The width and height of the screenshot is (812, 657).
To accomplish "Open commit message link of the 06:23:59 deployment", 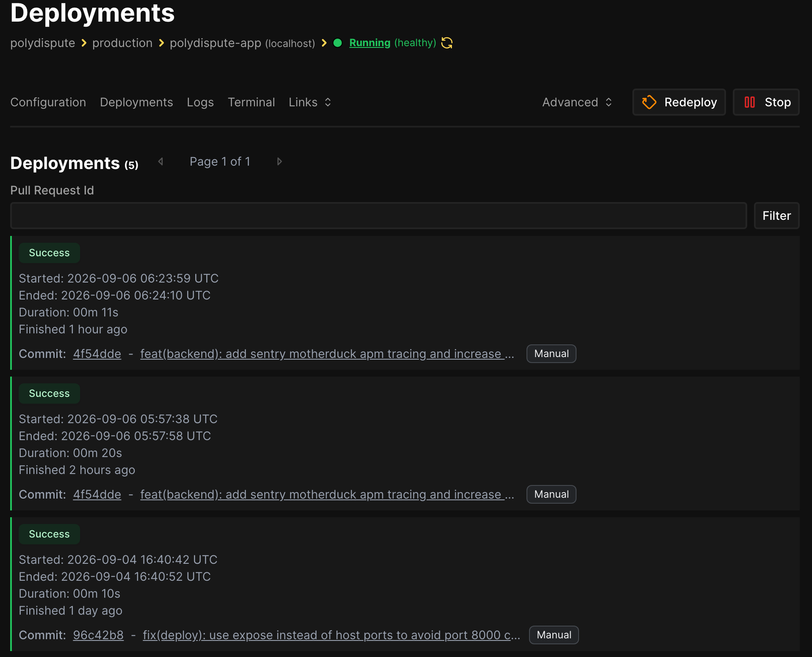I will pos(327,354).
